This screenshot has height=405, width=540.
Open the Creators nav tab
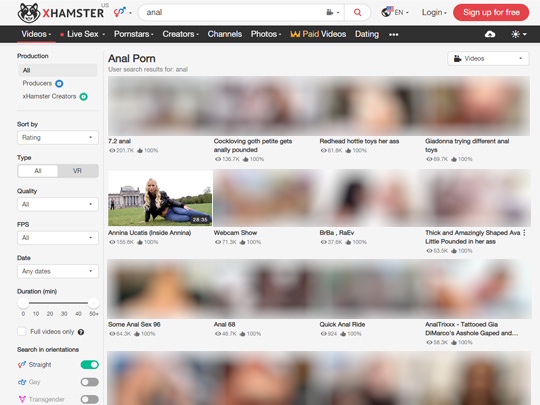(180, 34)
